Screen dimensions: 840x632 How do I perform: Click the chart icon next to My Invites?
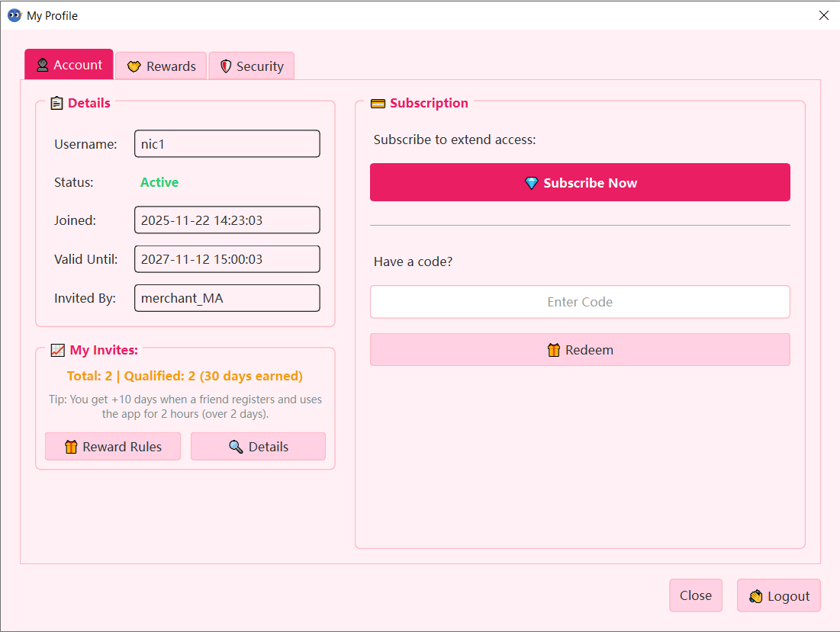tap(57, 351)
